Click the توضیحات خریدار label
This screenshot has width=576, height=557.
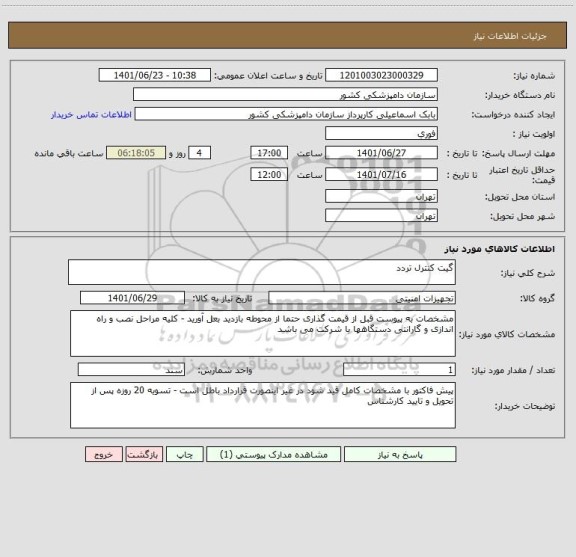coord(525,406)
